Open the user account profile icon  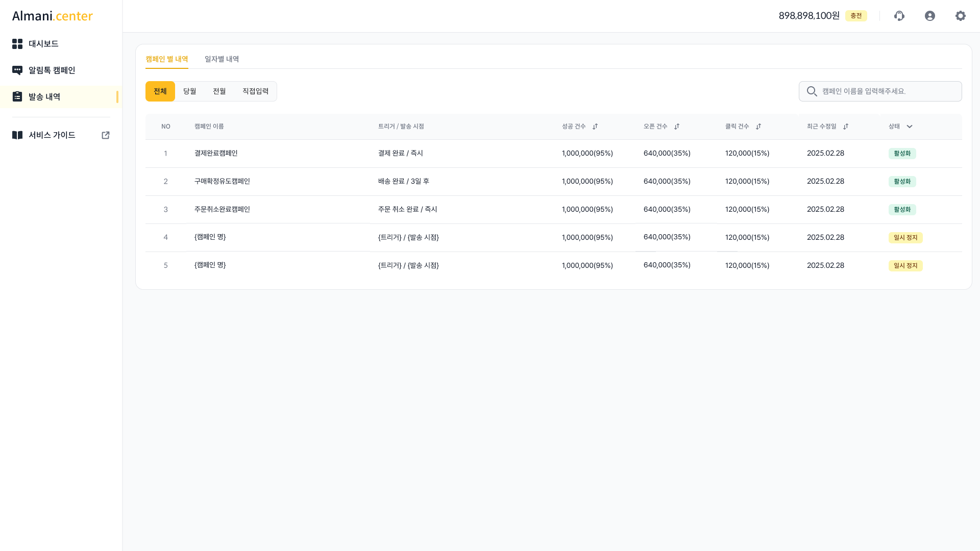click(930, 16)
